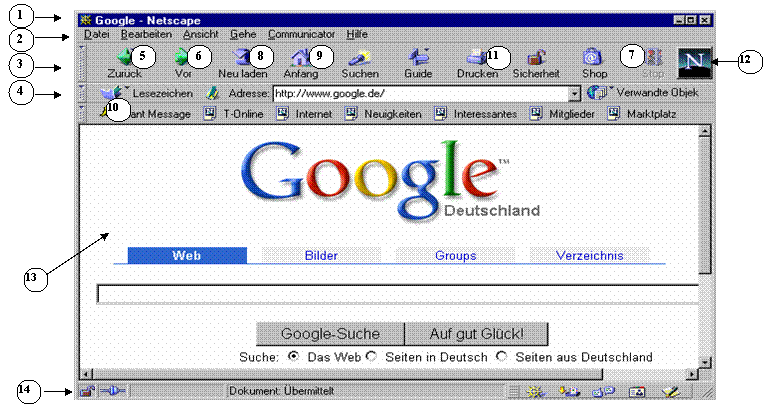
Task: Click the vertical scrollbar down arrow
Action: [705, 363]
